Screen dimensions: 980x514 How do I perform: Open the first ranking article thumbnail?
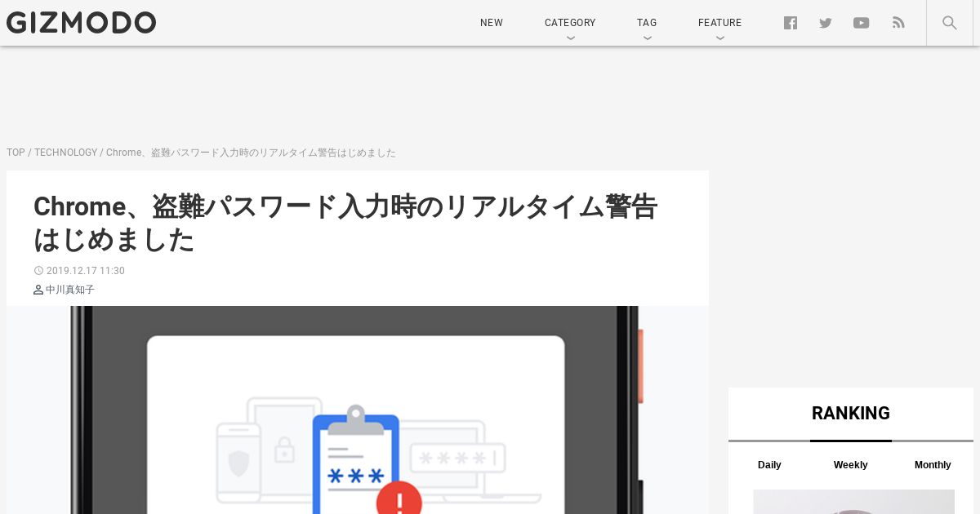(x=853, y=502)
